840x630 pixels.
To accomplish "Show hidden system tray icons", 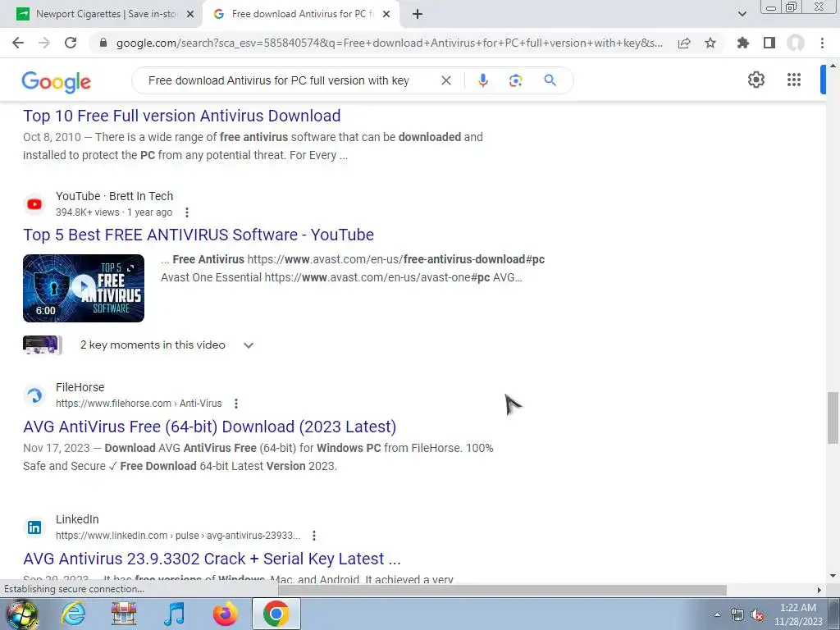I will click(x=717, y=614).
